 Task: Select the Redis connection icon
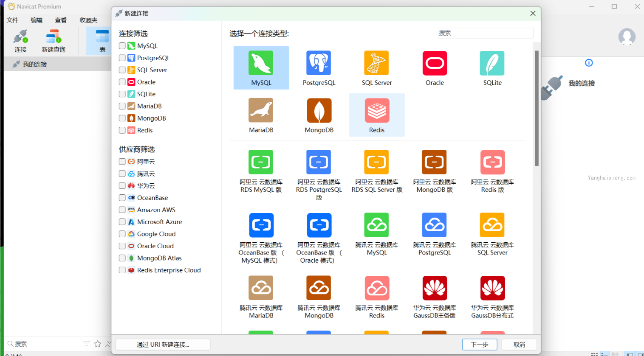(376, 110)
